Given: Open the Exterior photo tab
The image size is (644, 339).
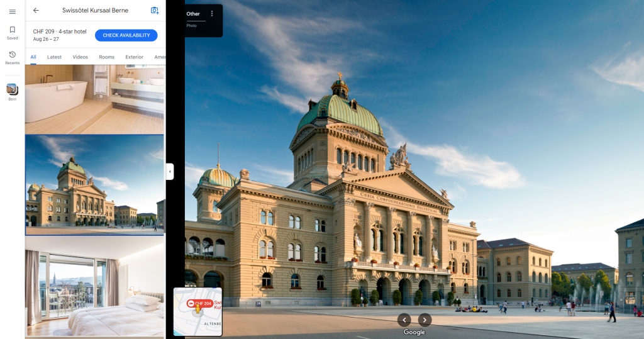Looking at the screenshot, I should click(x=134, y=57).
